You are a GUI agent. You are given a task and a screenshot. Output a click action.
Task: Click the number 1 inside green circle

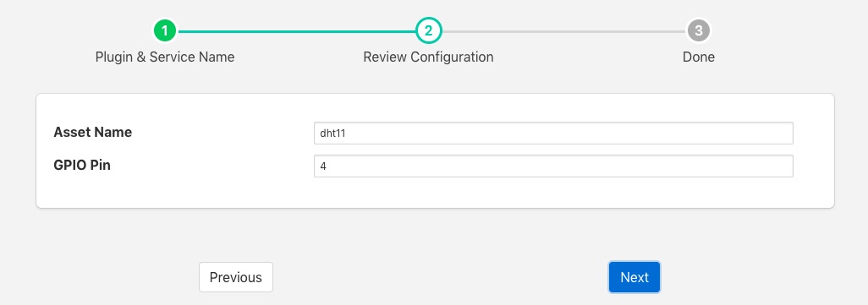click(165, 31)
